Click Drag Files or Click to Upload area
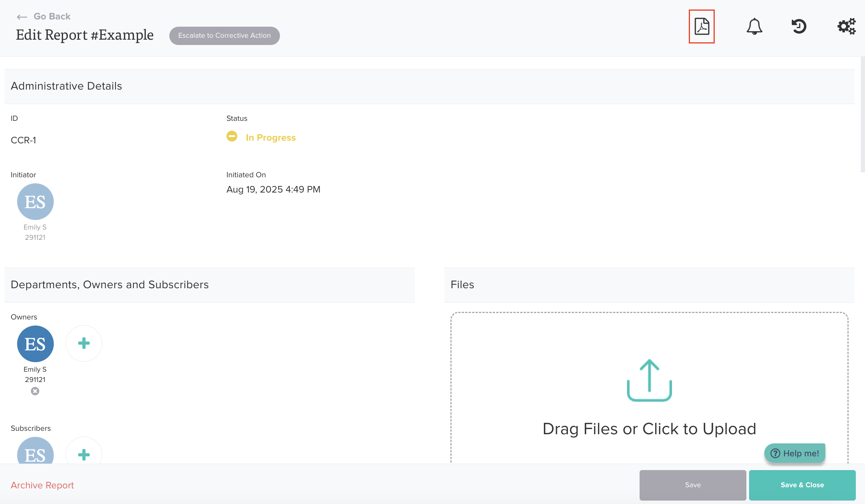Screen dimensions: 865x504 (x=649, y=429)
